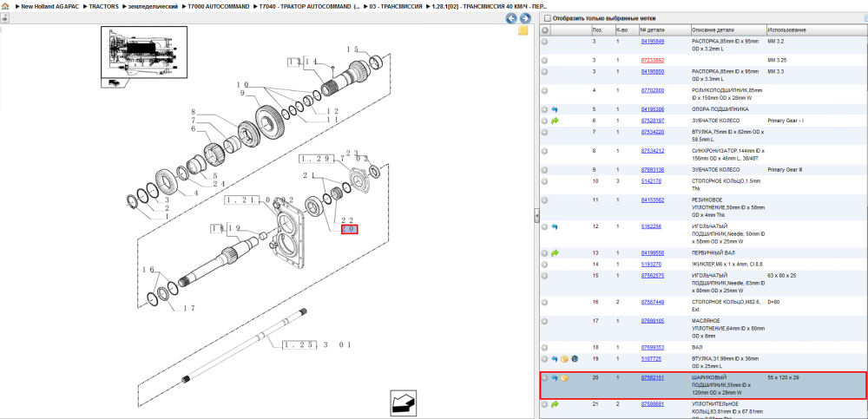Select ВАЛ description on row 18

click(x=698, y=348)
